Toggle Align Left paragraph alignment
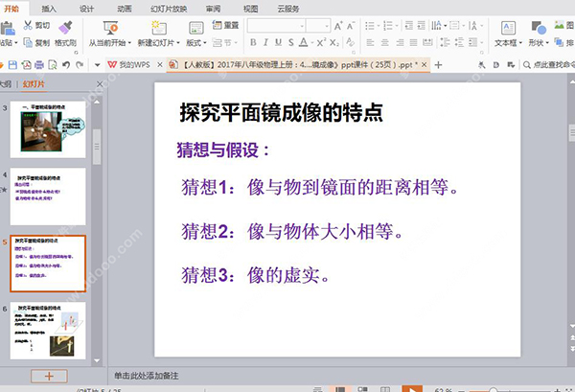This screenshot has width=575, height=392. pos(370,42)
